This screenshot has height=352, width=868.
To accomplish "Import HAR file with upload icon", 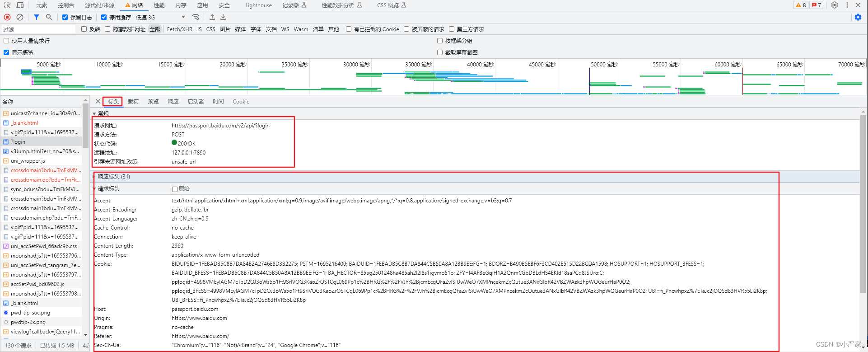I will point(212,17).
